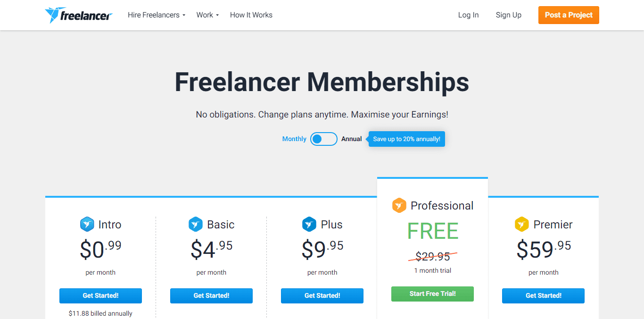Click the Freelancer logo
This screenshot has width=644, height=319.
[x=78, y=15]
